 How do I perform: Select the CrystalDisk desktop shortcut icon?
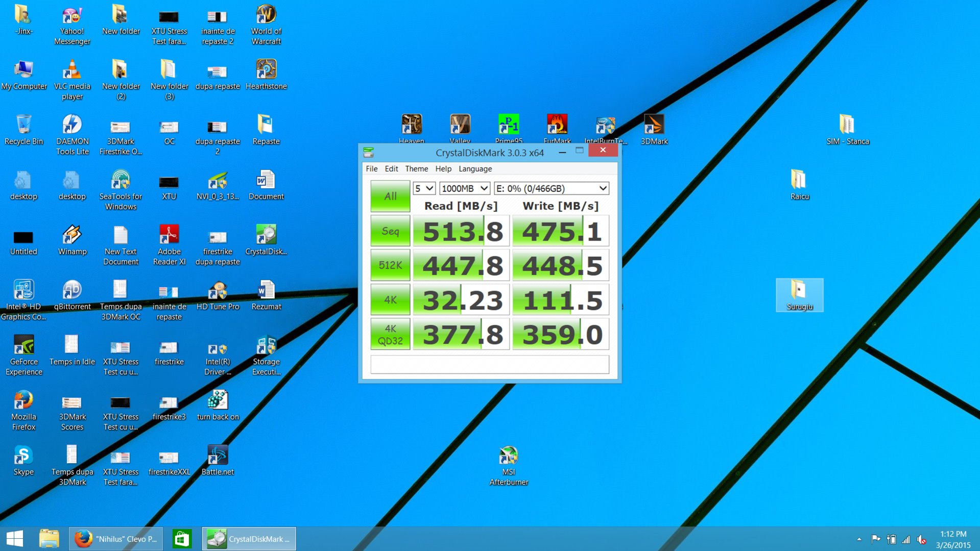tap(266, 241)
